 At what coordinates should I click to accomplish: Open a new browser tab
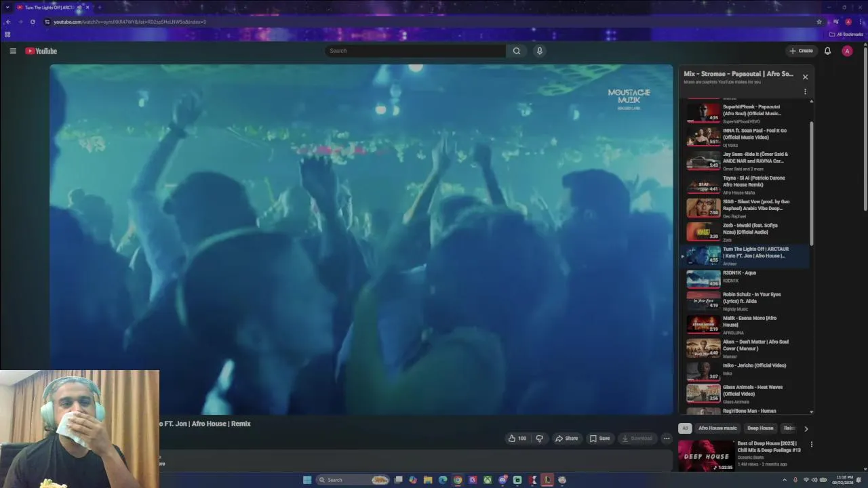click(x=99, y=7)
